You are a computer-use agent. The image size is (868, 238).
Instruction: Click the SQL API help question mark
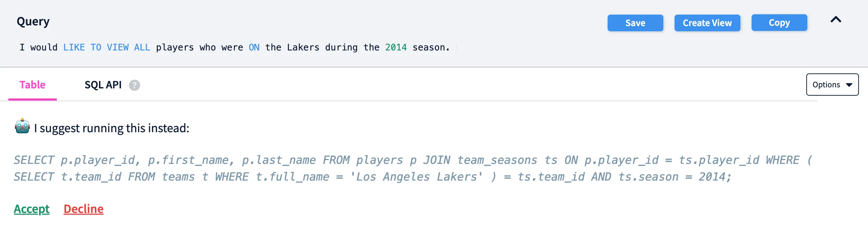tap(135, 85)
